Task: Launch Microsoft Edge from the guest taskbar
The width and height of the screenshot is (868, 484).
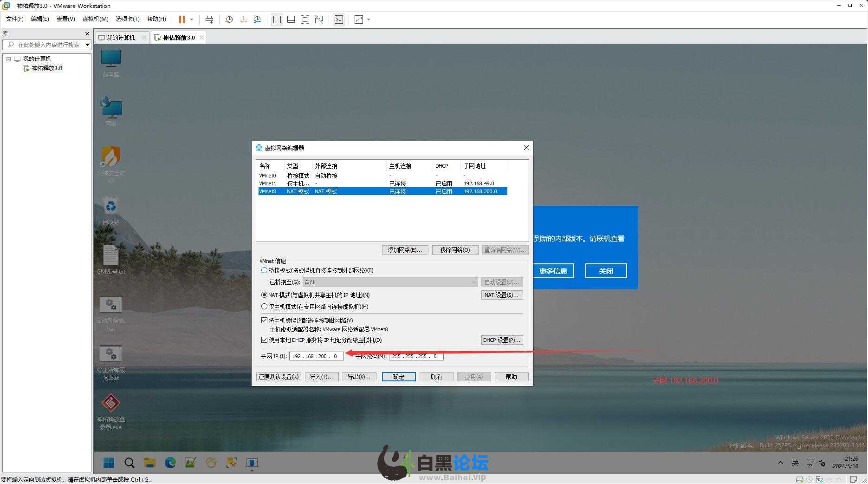Action: coord(170,463)
